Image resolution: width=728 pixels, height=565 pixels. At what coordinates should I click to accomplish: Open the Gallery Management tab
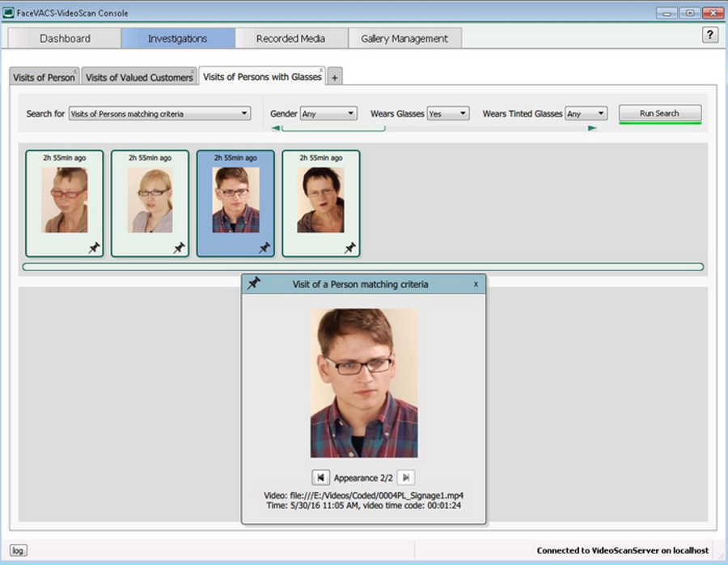tap(404, 38)
